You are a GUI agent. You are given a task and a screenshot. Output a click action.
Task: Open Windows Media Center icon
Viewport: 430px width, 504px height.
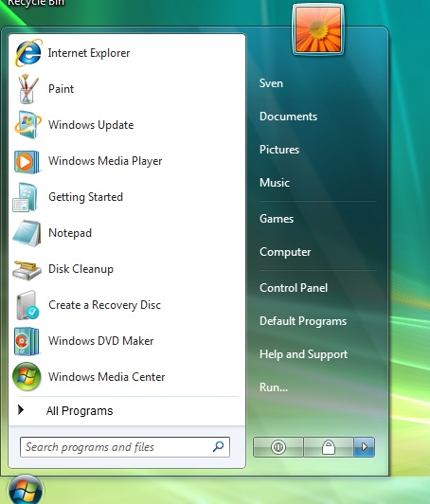point(27,377)
